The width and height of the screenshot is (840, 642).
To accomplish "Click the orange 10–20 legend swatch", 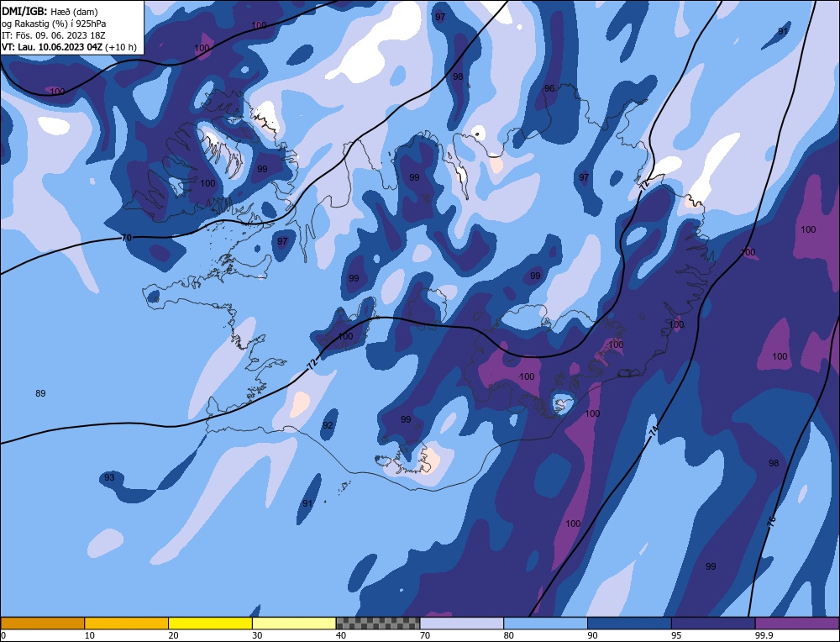I will 127,623.
